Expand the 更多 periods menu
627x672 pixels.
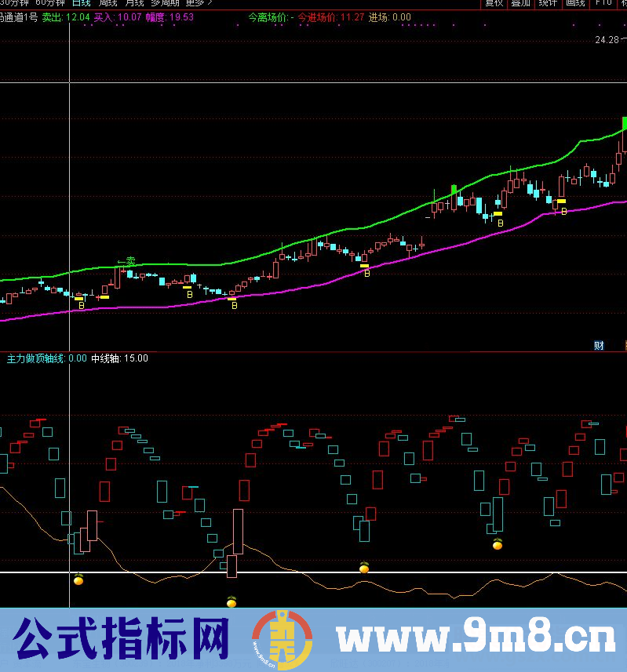pyautogui.click(x=199, y=3)
